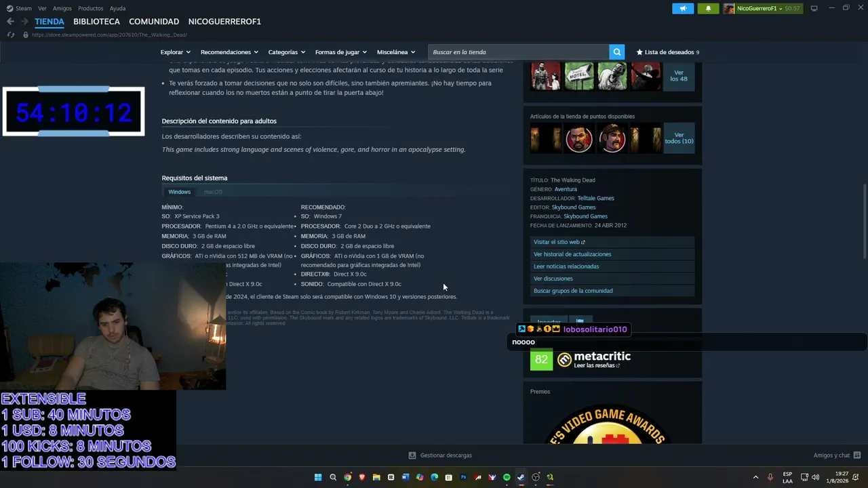Click Ver todos (10) points shop items
The width and height of the screenshot is (868, 488).
[679, 138]
